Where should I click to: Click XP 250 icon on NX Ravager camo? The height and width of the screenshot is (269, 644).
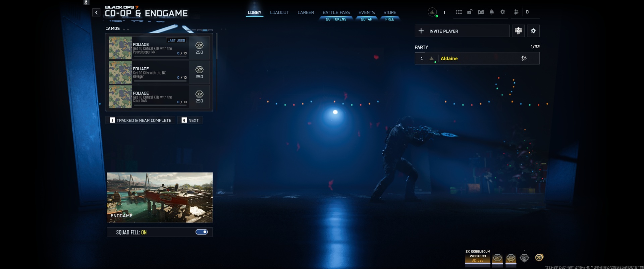tap(199, 72)
